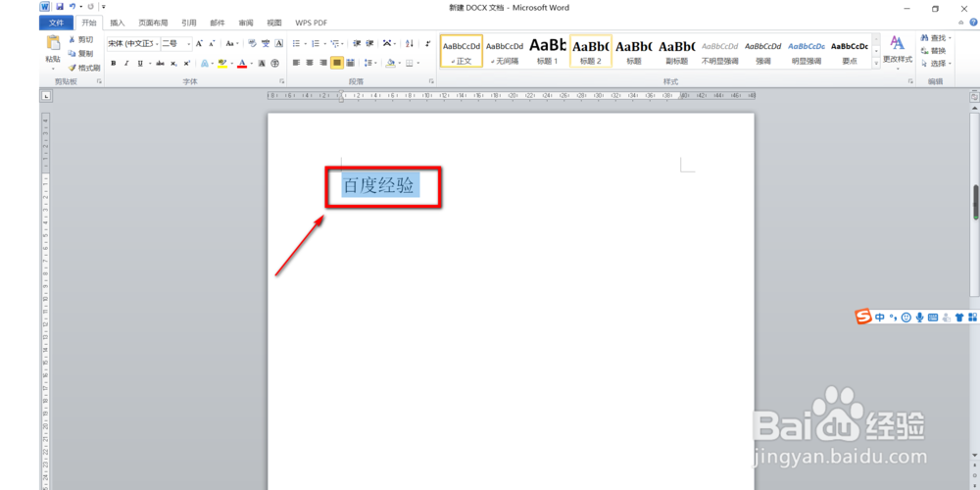
Task: Click the Undo icon in Quick Access
Action: (73, 6)
